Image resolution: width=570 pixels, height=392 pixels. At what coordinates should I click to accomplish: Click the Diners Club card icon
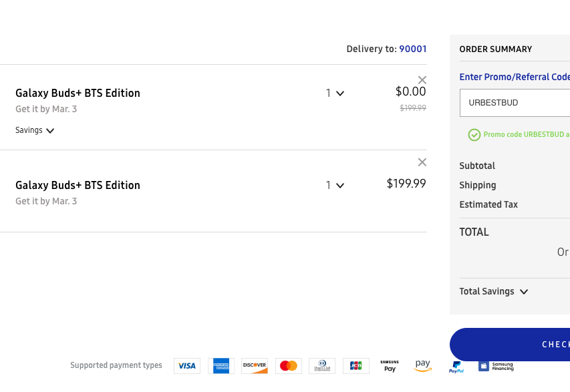[x=322, y=366]
